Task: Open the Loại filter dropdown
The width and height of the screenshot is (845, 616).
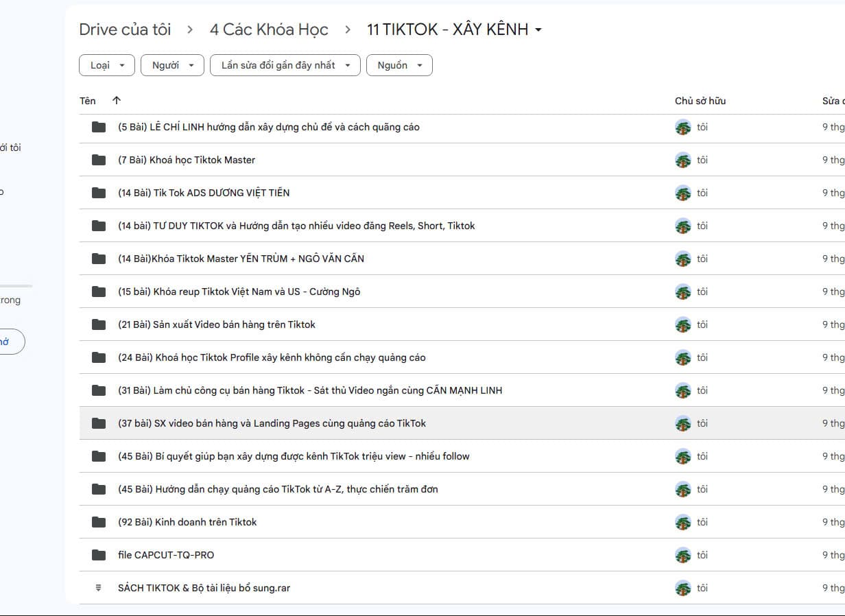Action: click(x=107, y=65)
